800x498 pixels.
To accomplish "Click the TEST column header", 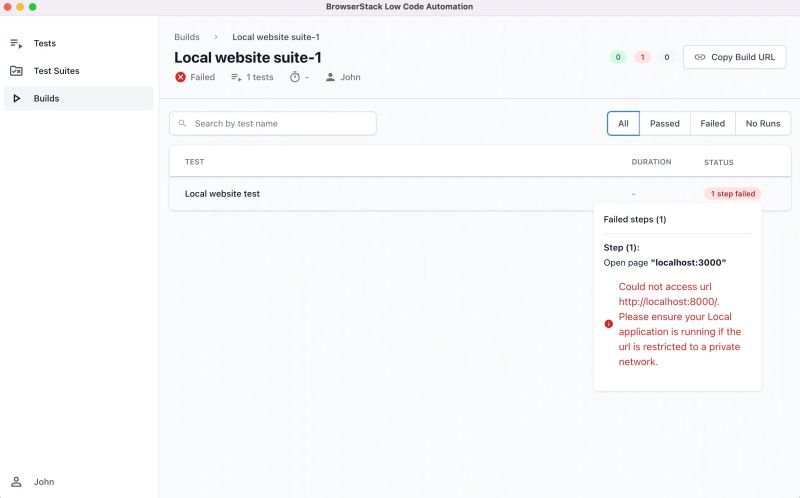I will (x=194, y=162).
